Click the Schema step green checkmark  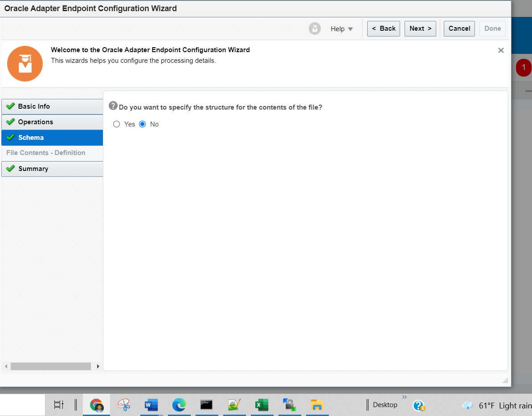tap(11, 137)
